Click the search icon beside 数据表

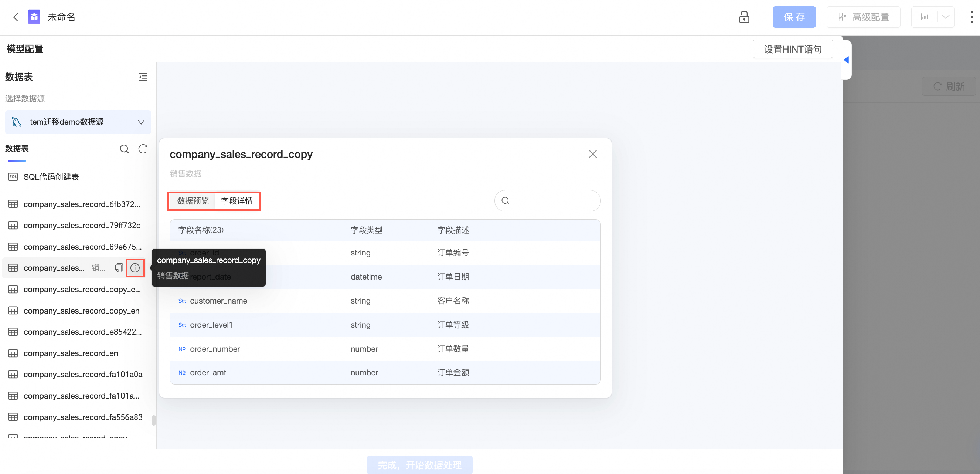tap(124, 149)
